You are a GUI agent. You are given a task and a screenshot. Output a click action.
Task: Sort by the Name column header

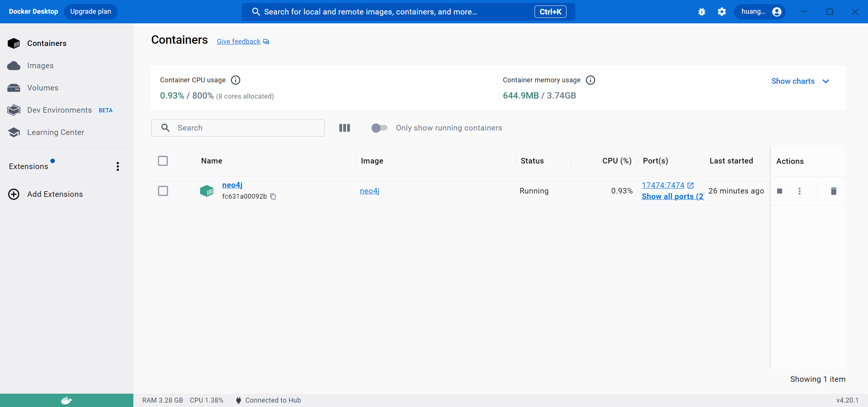(x=212, y=161)
